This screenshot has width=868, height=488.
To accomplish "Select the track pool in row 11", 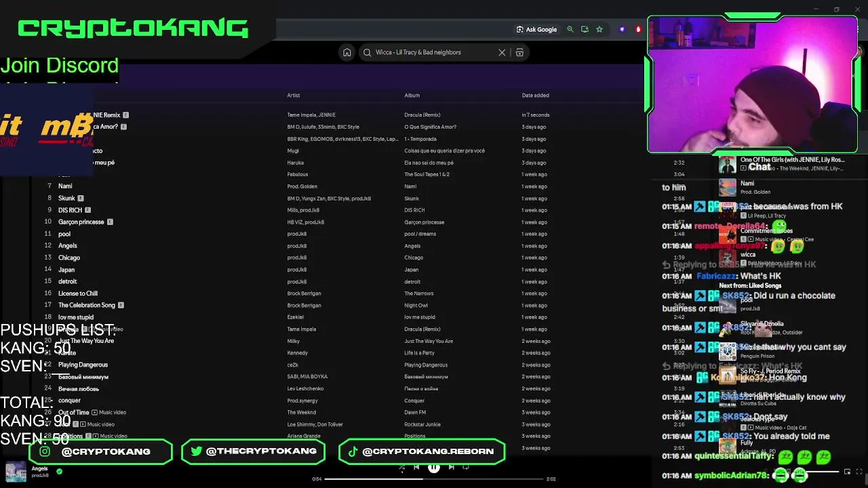I will coord(64,234).
